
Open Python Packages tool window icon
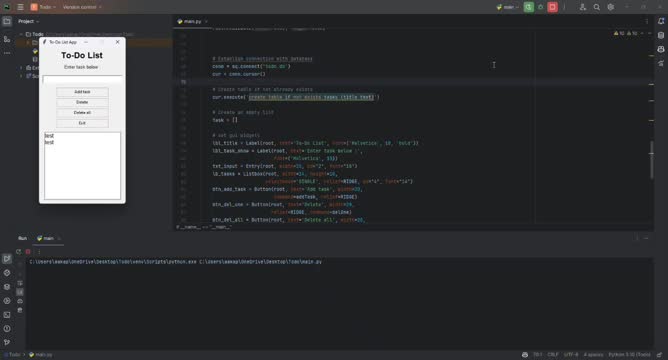point(7,287)
